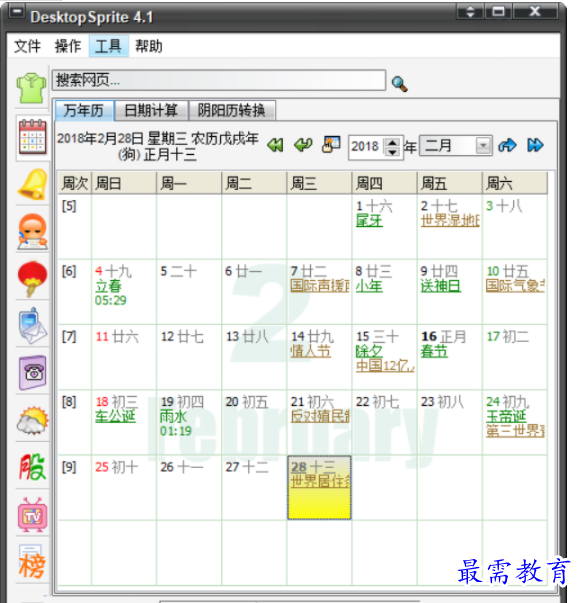The width and height of the screenshot is (579, 603).
Task: Open the phone message envelope icon
Action: click(x=33, y=326)
